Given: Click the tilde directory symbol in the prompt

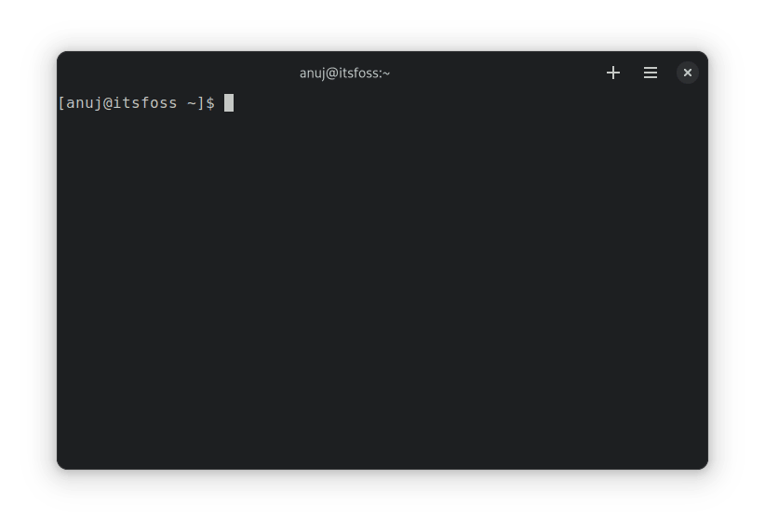Looking at the screenshot, I should pos(192,103).
